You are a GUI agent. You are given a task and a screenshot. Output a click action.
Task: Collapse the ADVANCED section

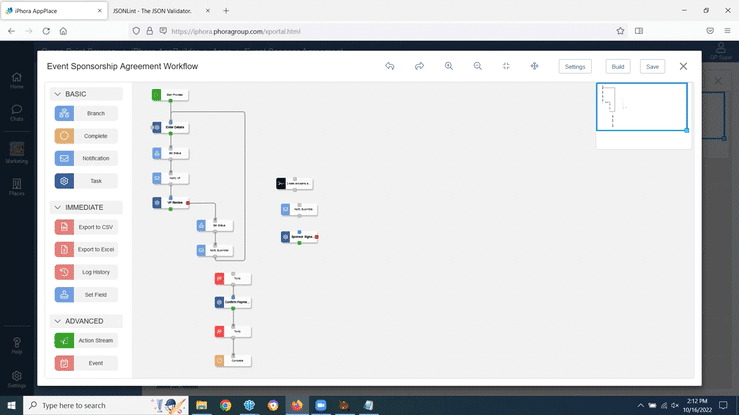[x=57, y=321]
